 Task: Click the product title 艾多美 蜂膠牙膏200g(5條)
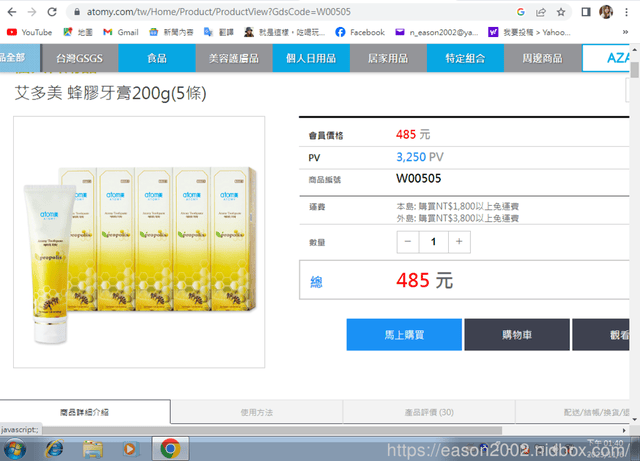coord(111,94)
